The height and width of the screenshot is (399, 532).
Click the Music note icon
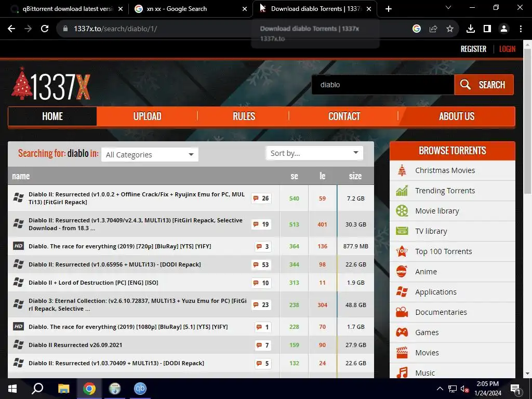coord(402,373)
